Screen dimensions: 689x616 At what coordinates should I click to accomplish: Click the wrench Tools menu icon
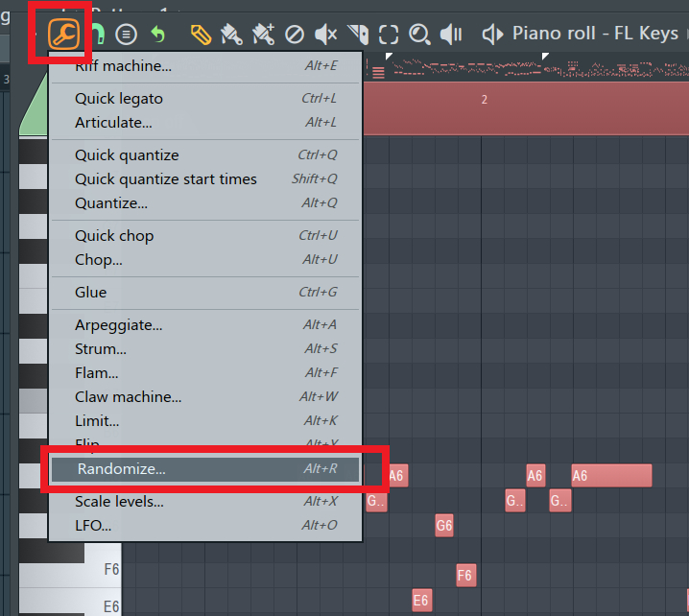coord(62,36)
